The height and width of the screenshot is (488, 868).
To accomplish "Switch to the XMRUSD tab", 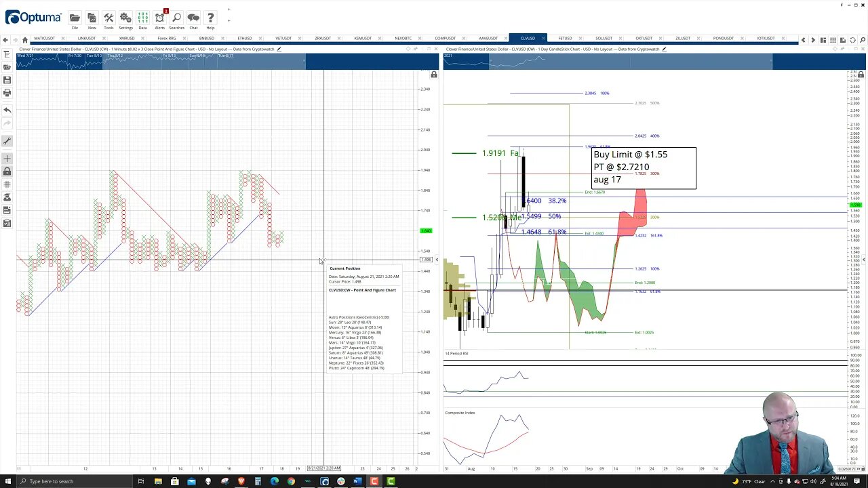I will tap(127, 39).
